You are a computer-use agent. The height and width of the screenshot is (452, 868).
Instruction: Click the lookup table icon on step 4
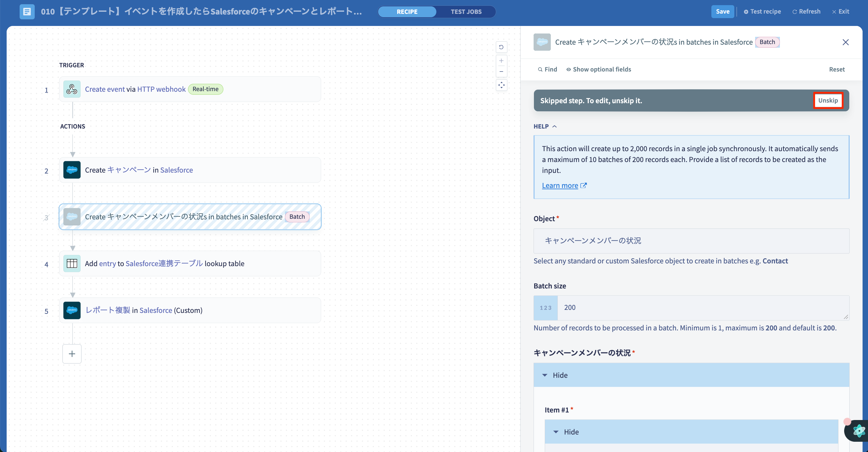pos(72,263)
